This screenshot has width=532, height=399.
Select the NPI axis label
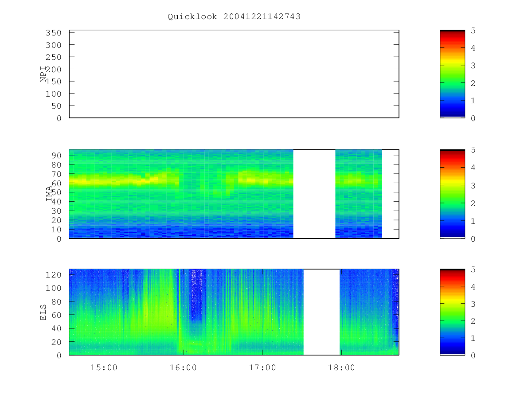[43, 74]
